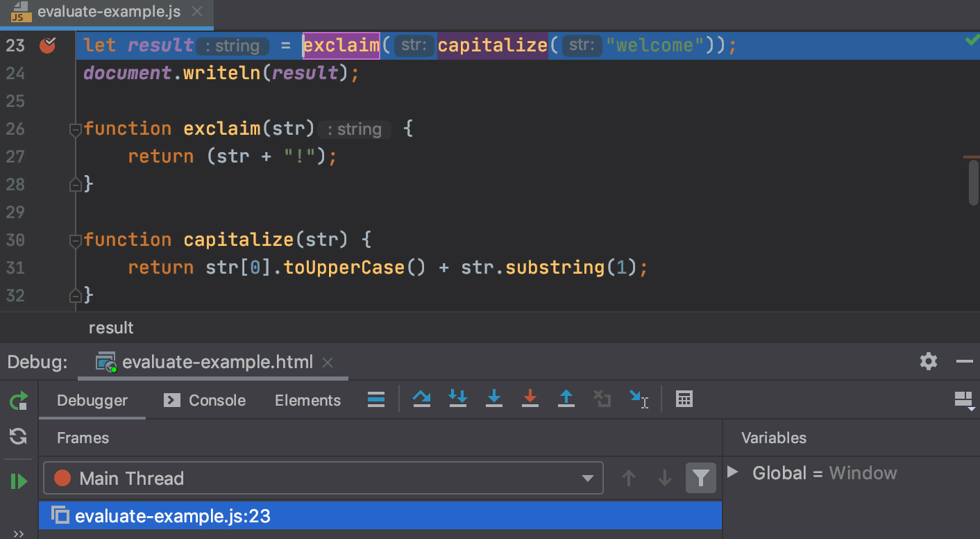Switch to the Console tab
The width and height of the screenshot is (980, 539).
[204, 400]
